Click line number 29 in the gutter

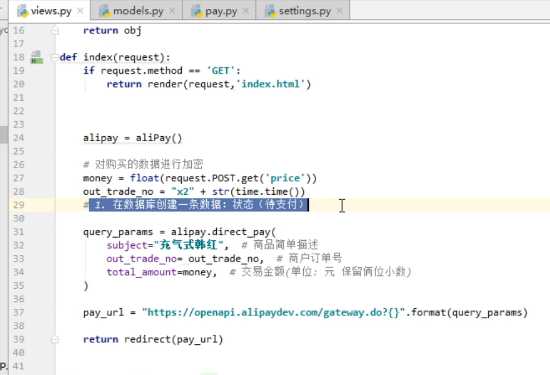(x=18, y=205)
